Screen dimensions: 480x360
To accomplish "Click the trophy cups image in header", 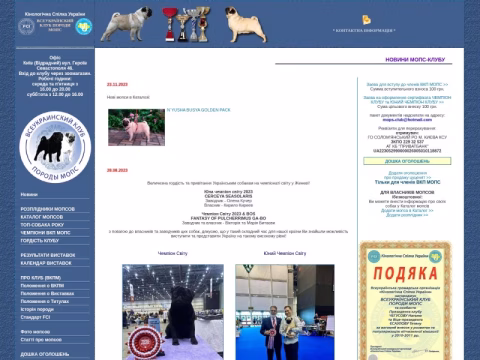I will [x=186, y=24].
